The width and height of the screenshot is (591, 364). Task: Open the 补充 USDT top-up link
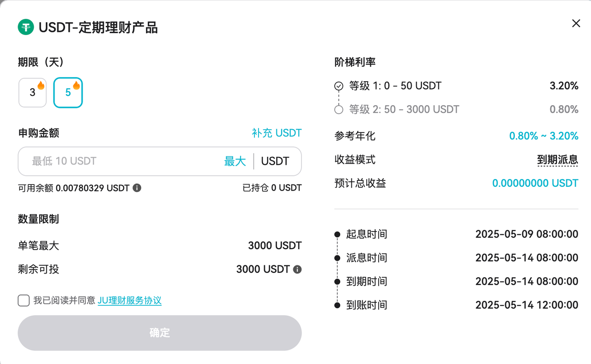point(277,133)
